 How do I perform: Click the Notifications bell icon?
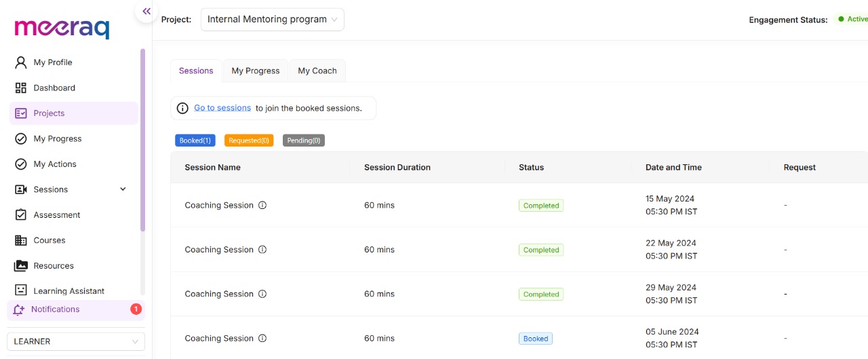(x=19, y=309)
